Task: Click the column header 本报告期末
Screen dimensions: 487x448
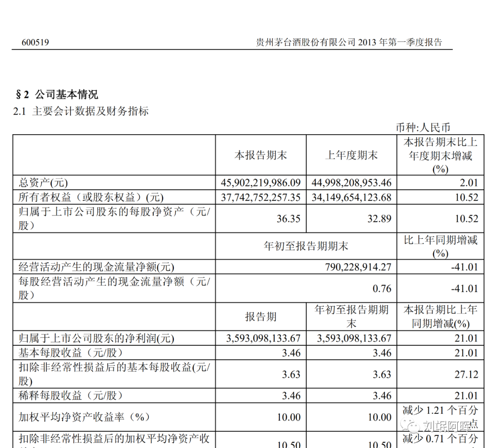Action: click(261, 155)
